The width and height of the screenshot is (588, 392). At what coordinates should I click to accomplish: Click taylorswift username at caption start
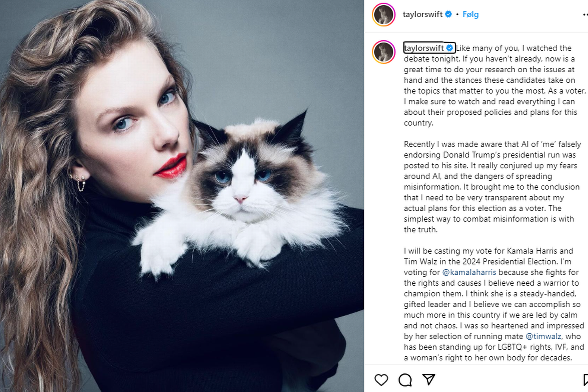pyautogui.click(x=424, y=48)
